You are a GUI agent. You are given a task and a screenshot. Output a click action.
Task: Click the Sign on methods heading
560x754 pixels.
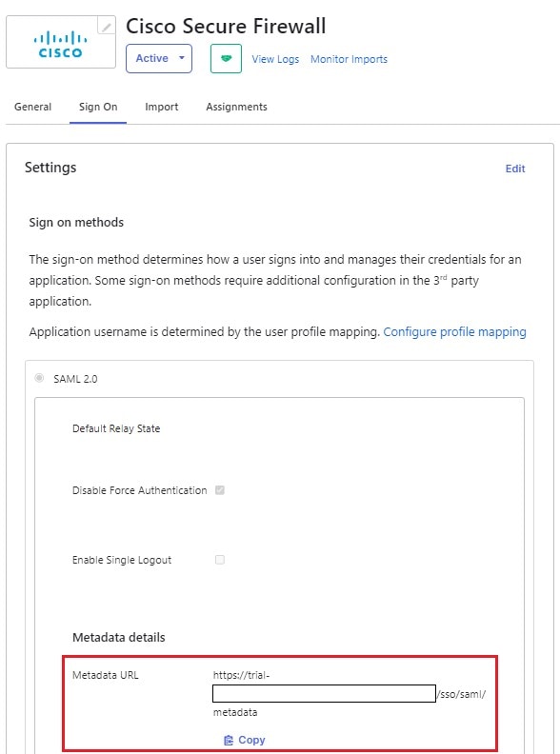click(76, 222)
